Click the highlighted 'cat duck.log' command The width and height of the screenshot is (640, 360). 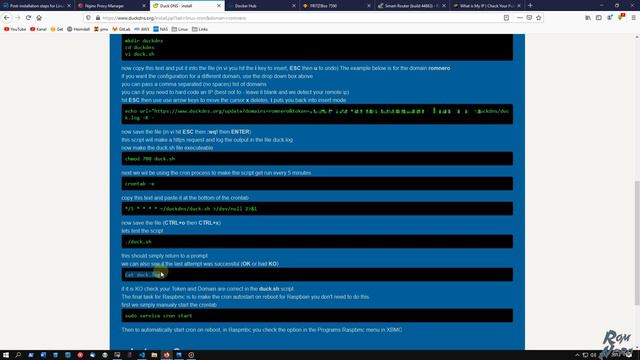144,275
